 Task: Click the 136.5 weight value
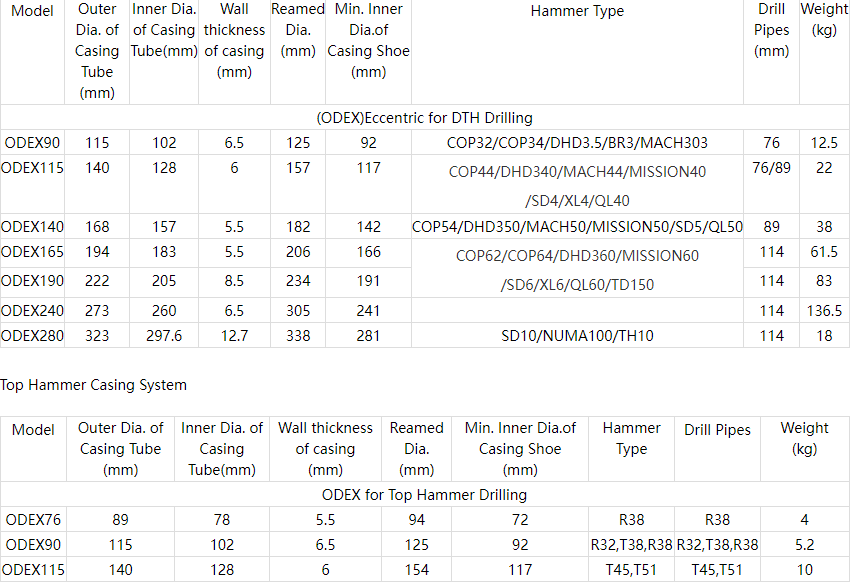click(x=824, y=311)
